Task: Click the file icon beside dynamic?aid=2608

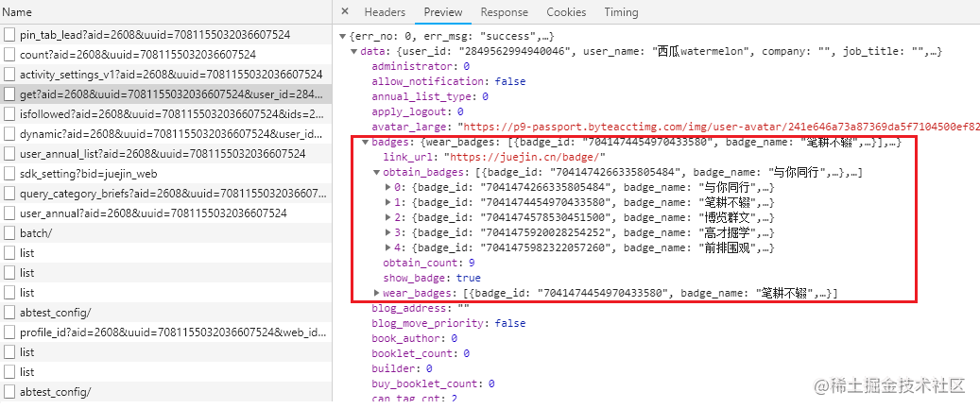Action: pyautogui.click(x=9, y=133)
